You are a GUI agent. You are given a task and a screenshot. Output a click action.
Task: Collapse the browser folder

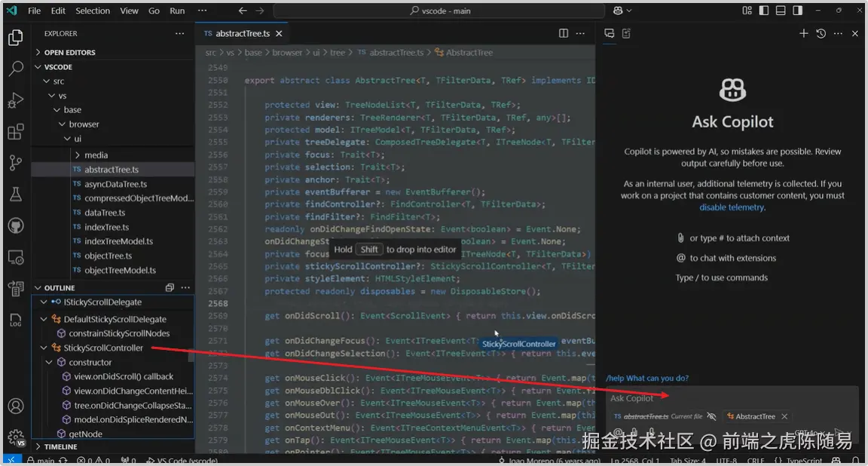(62, 124)
